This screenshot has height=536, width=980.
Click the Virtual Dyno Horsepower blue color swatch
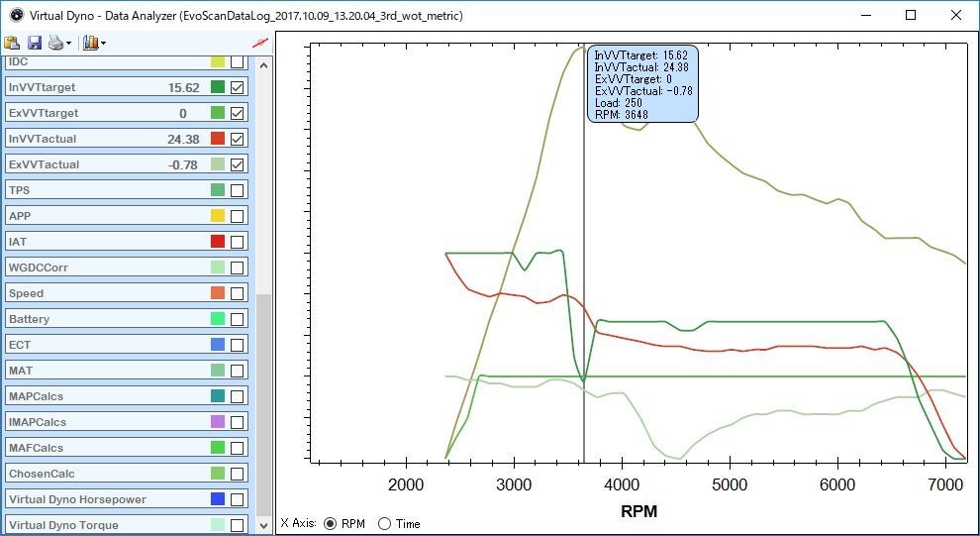(218, 499)
